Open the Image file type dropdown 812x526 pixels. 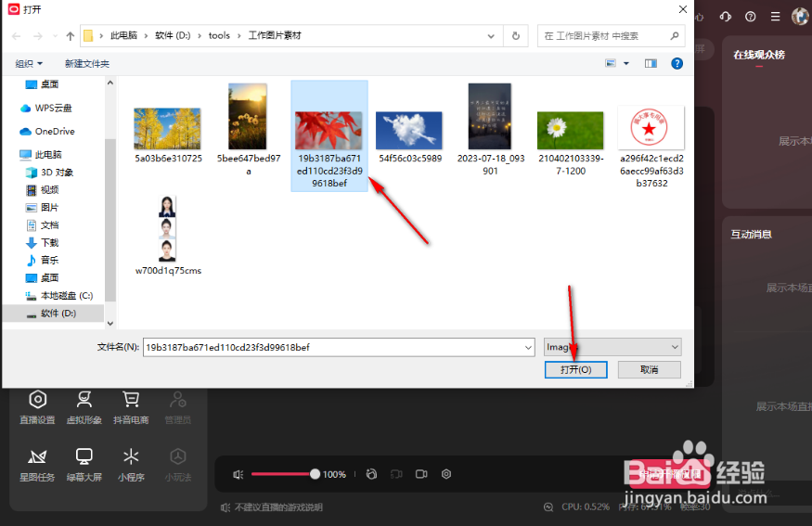click(x=612, y=347)
